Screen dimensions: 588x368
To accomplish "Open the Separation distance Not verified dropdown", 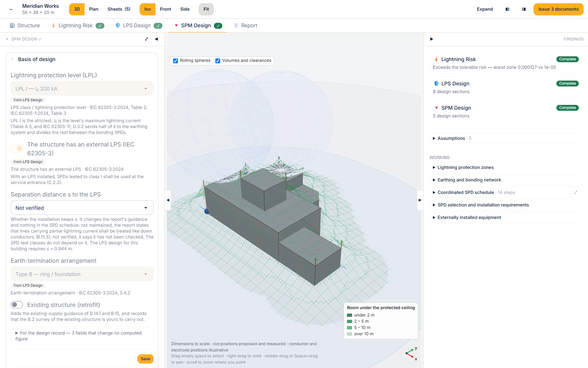I will [x=82, y=208].
